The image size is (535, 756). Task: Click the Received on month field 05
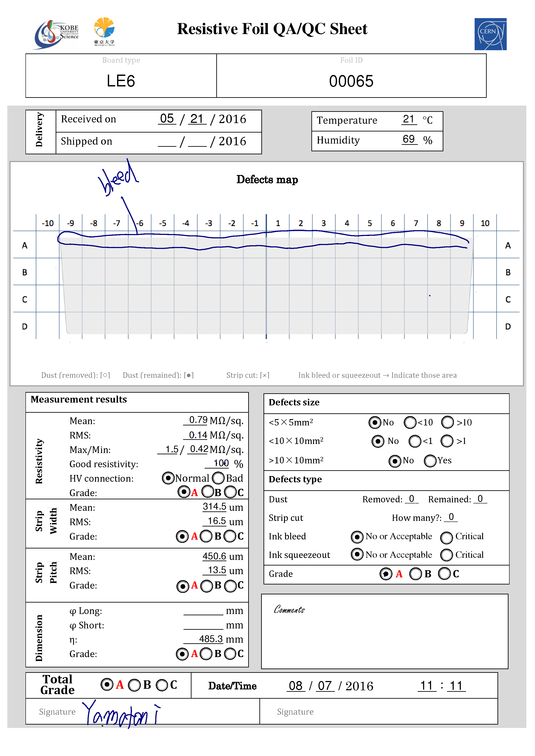167,119
